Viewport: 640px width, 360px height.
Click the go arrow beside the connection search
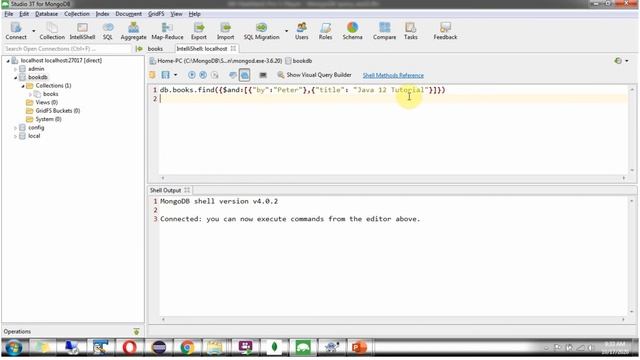[139, 49]
